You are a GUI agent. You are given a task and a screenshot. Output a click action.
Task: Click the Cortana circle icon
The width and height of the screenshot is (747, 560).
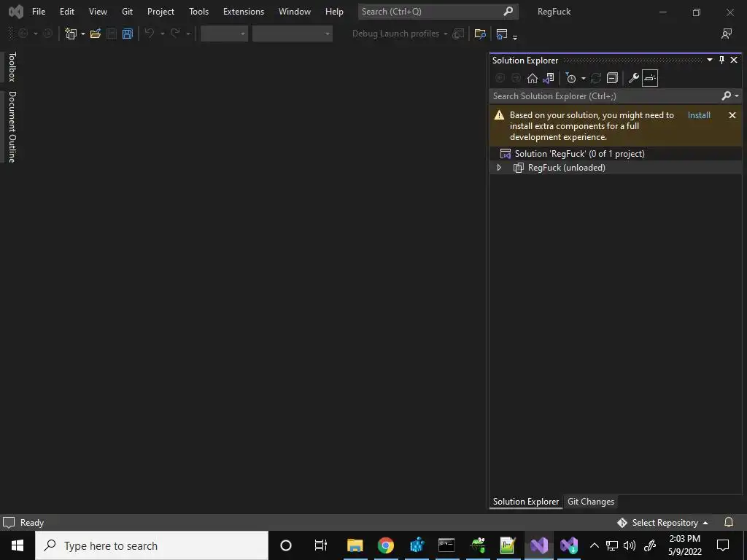point(286,545)
